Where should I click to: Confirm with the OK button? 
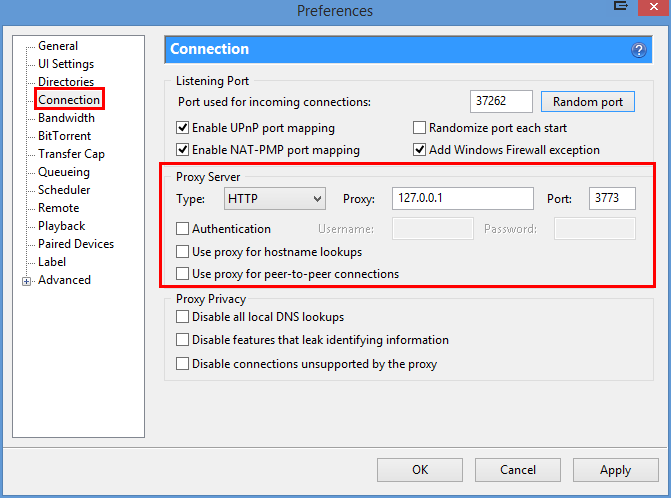click(x=420, y=470)
